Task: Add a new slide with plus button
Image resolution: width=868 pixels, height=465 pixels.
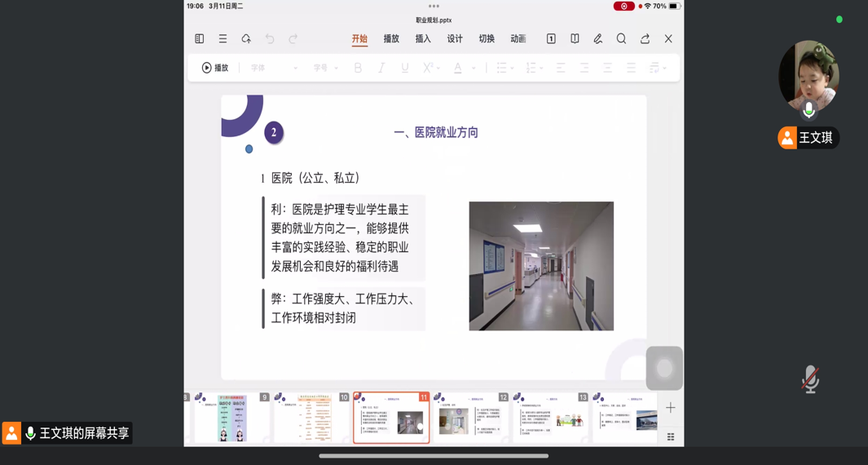Action: [671, 408]
